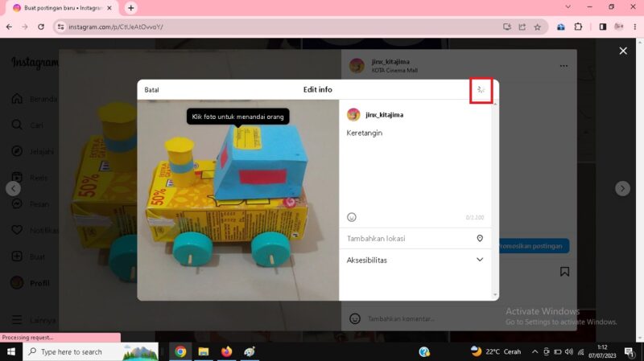Open jinx_kitajima profile in edit dialog
Image resolution: width=644 pixels, height=361 pixels.
pos(385,115)
